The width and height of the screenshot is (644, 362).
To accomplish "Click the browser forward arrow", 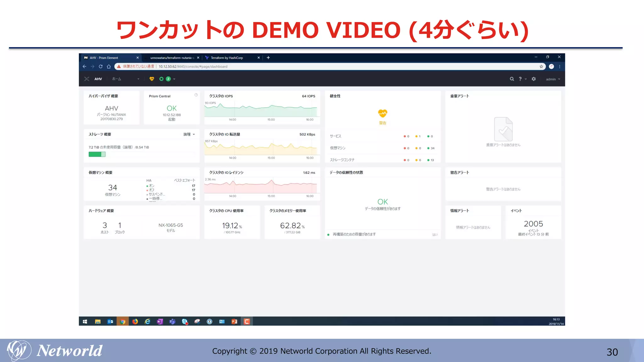I will coord(92,66).
